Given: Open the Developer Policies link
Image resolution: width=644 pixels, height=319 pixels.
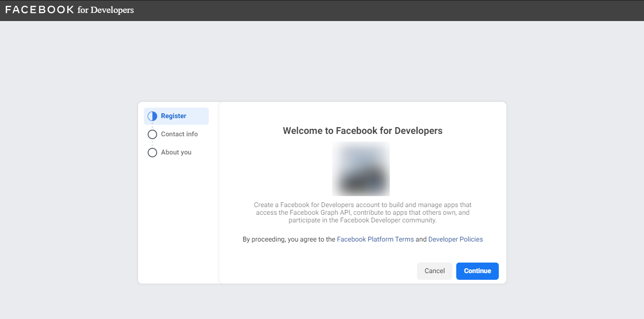Looking at the screenshot, I should 455,239.
